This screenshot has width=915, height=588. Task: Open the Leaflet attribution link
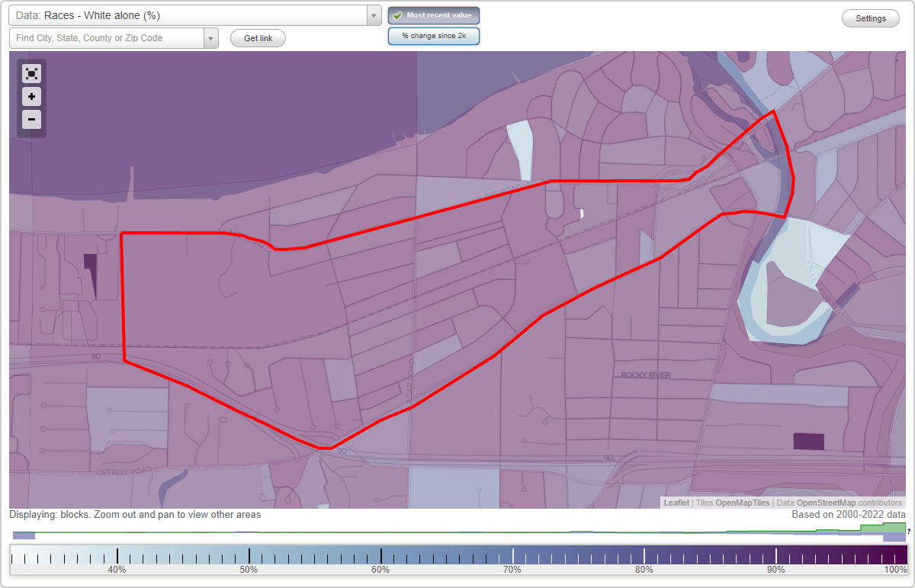[x=676, y=503]
